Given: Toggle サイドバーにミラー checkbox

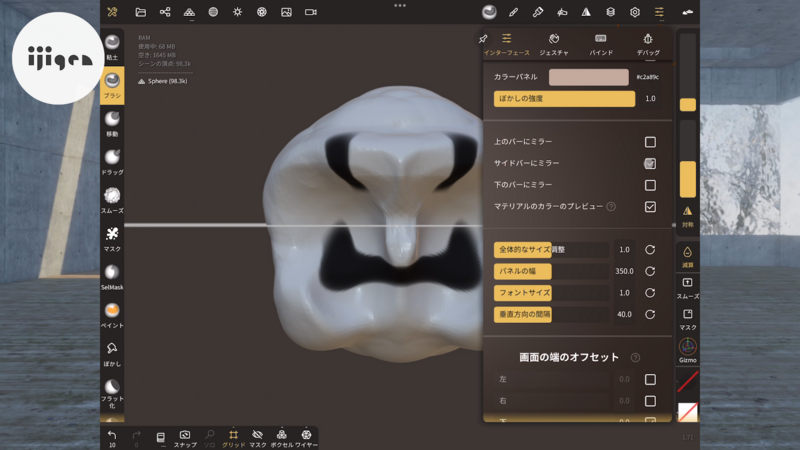Looking at the screenshot, I should pos(650,163).
